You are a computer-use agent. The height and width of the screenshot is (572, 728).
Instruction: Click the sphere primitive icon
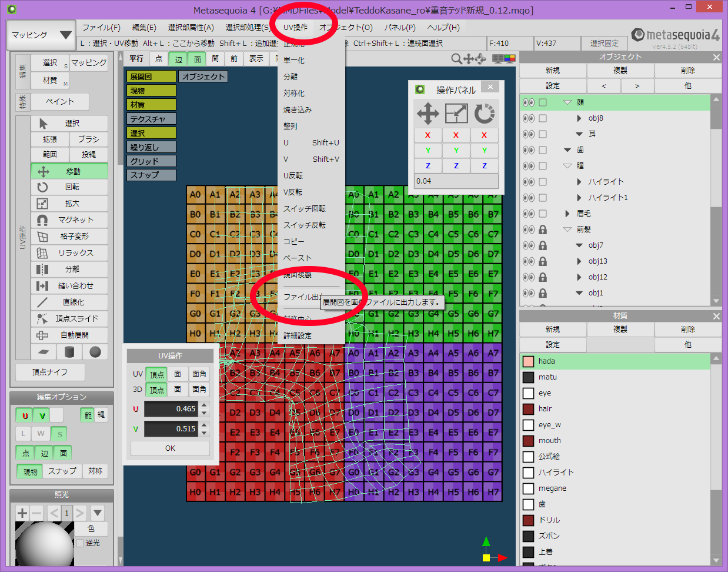95,352
